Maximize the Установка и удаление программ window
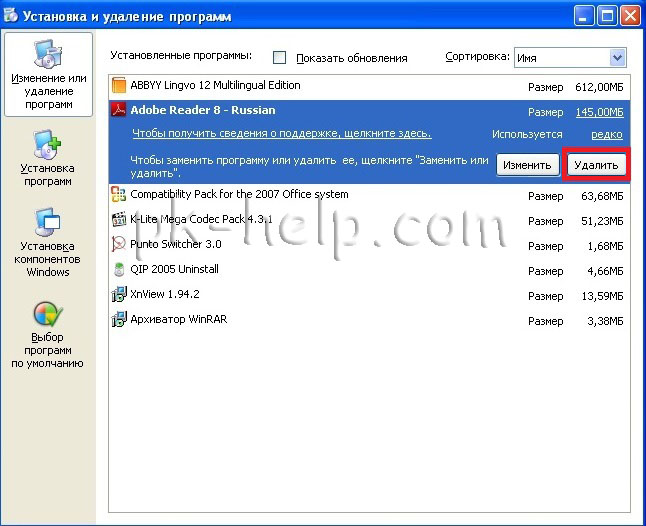Screen dimensions: 646x526 607,16
